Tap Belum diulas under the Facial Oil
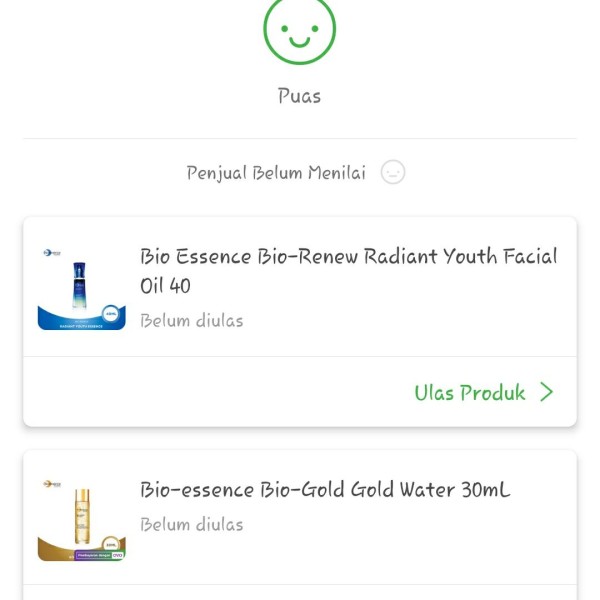This screenshot has height=600, width=600. coord(191,321)
